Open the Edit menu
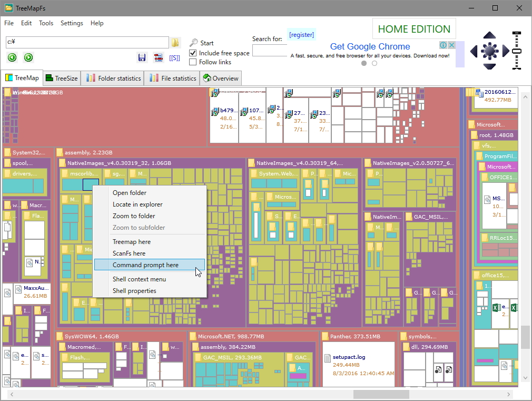The height and width of the screenshot is (401, 532). [x=26, y=23]
